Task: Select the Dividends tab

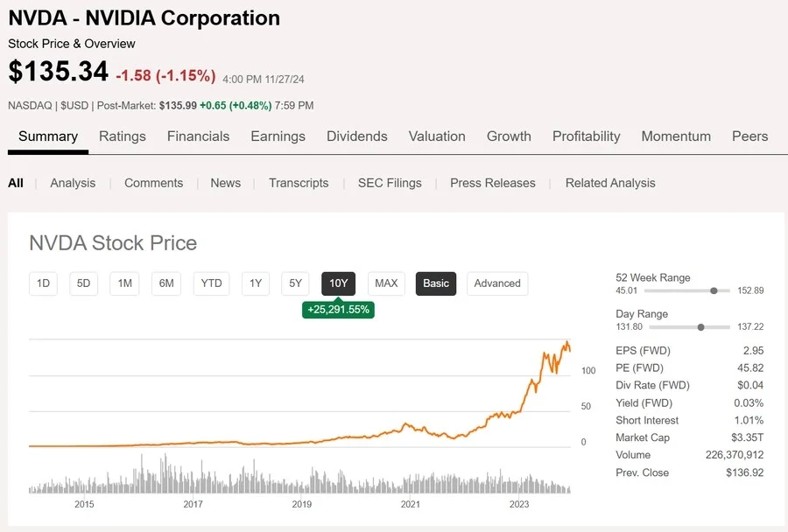Action: [356, 136]
